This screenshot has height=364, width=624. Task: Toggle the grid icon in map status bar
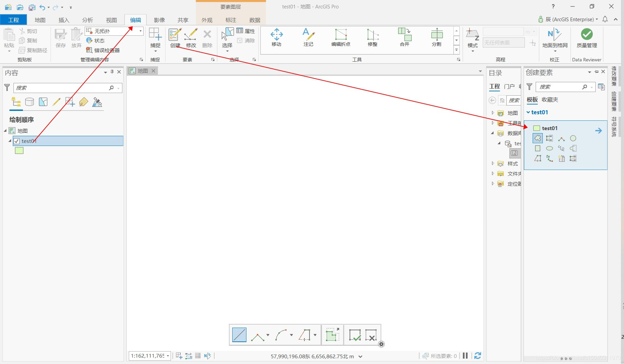tap(198, 356)
